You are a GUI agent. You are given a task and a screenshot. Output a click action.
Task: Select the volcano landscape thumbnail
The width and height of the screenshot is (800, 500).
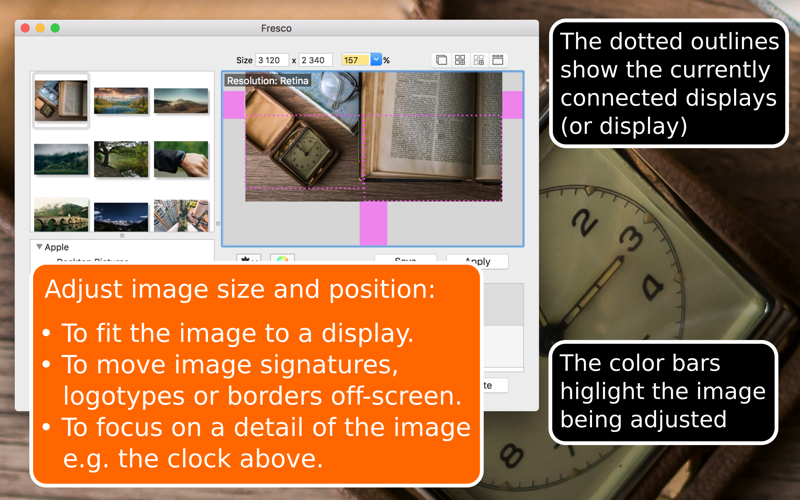(x=181, y=101)
